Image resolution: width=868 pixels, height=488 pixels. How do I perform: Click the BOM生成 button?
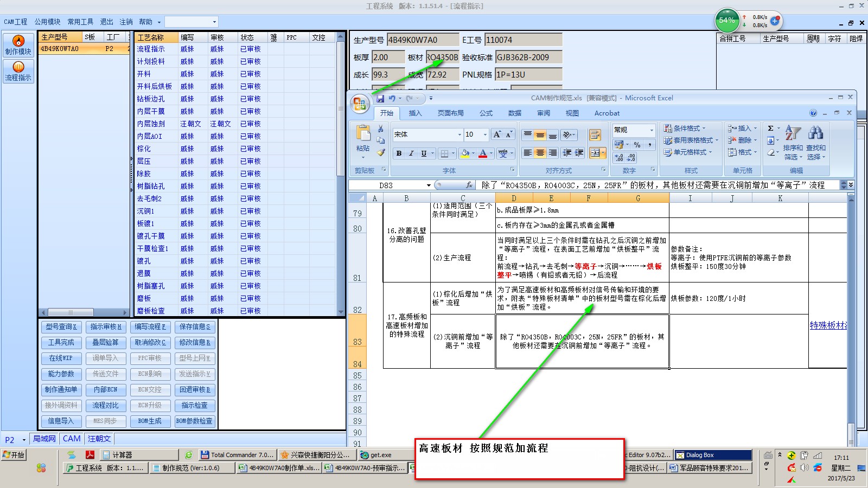pos(150,421)
